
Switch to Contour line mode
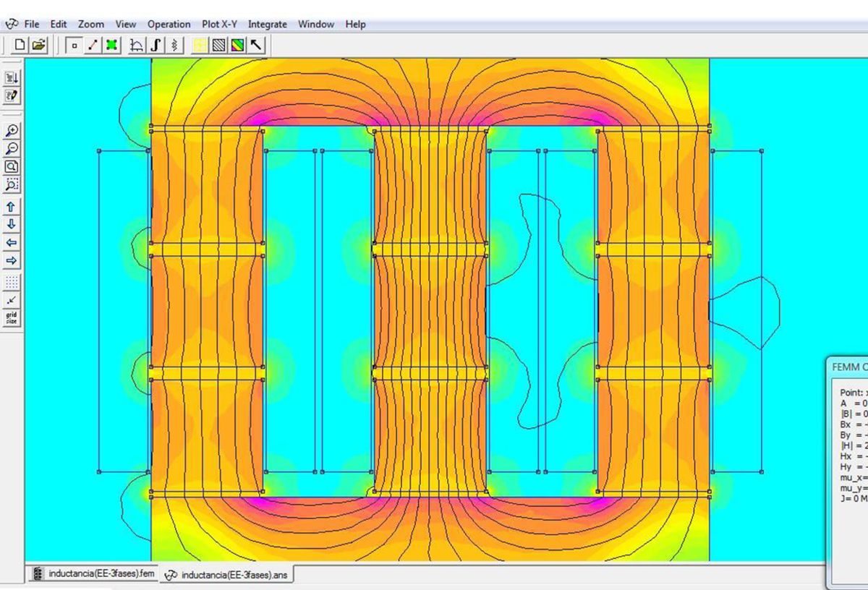point(93,46)
